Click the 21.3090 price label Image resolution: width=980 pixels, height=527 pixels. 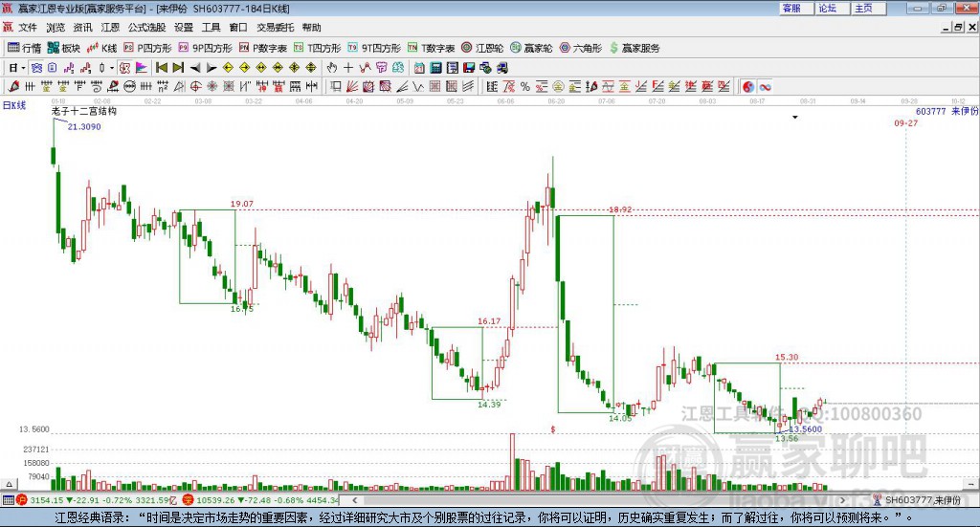[x=84, y=127]
